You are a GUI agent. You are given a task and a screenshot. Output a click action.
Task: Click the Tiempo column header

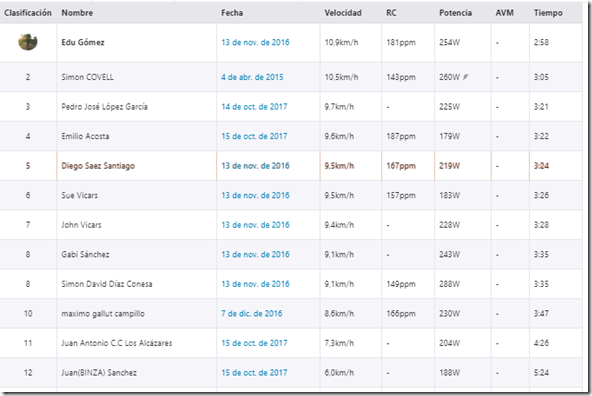point(548,13)
